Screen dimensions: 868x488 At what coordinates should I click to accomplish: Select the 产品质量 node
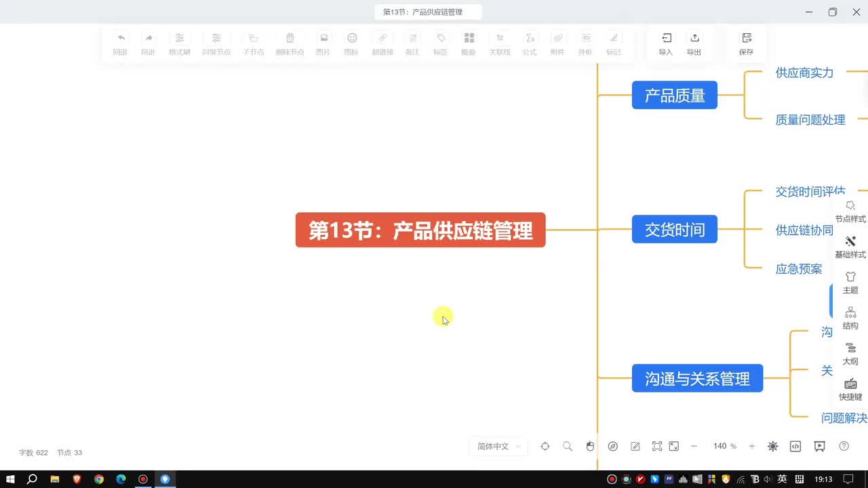[x=675, y=95]
